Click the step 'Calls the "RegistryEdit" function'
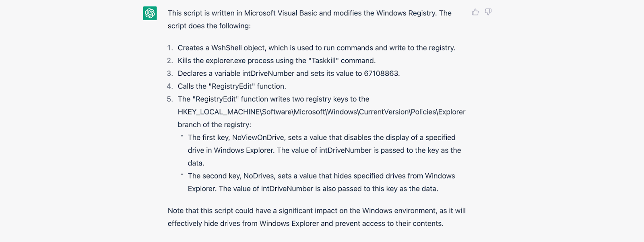Viewport: 644px width, 242px height. click(232, 86)
